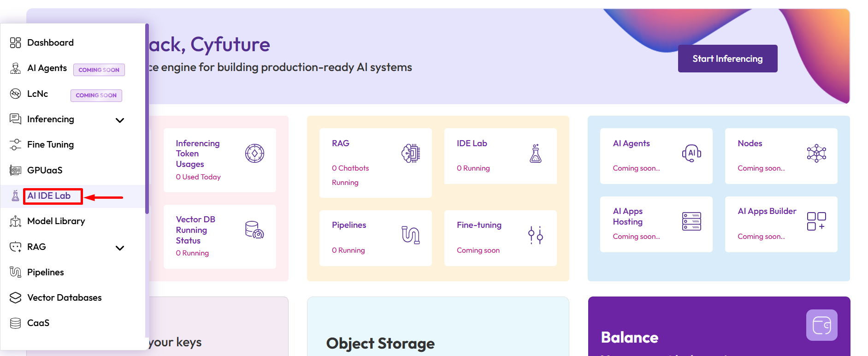Image resolution: width=868 pixels, height=356 pixels.
Task: Click the Vector Databases layers icon
Action: pyautogui.click(x=15, y=298)
